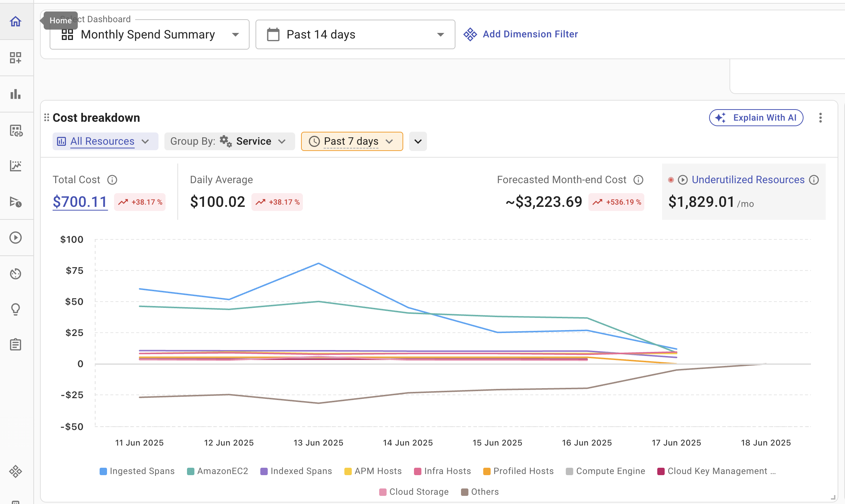Click the Total Cost info icon
Viewport: 845px width, 504px height.
click(112, 180)
